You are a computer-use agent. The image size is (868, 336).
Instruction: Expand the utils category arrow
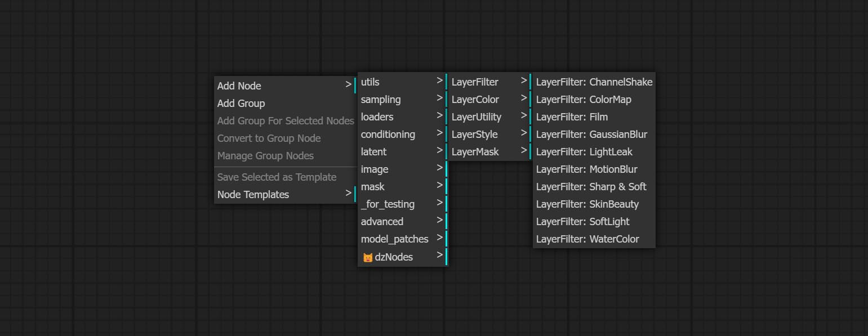pos(439,82)
